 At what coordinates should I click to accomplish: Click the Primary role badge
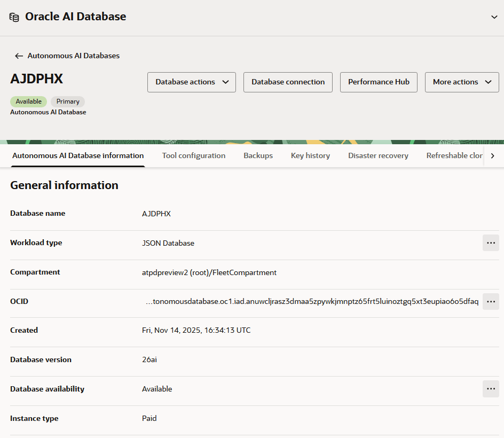pos(67,101)
